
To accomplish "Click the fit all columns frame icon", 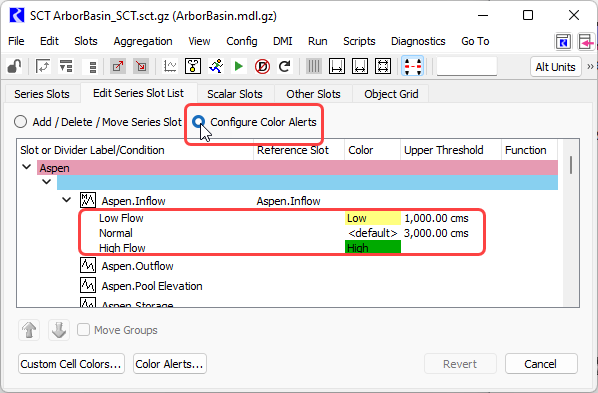I will 383,67.
